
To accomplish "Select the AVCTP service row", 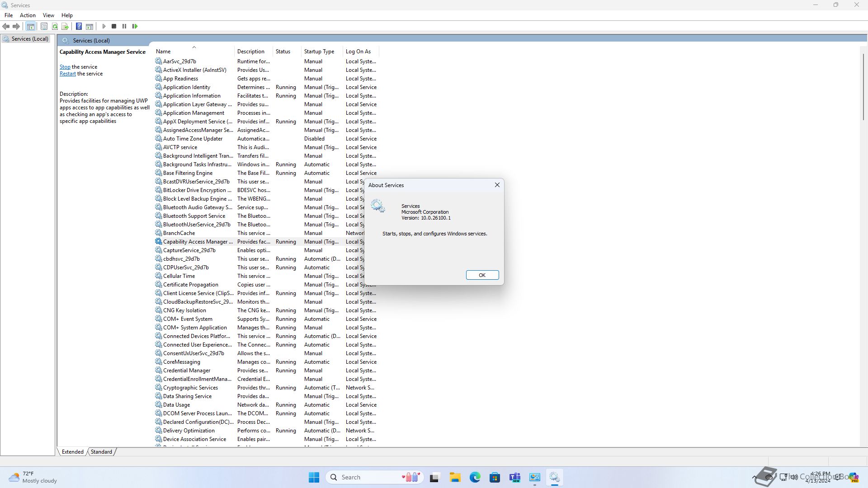I will point(266,147).
